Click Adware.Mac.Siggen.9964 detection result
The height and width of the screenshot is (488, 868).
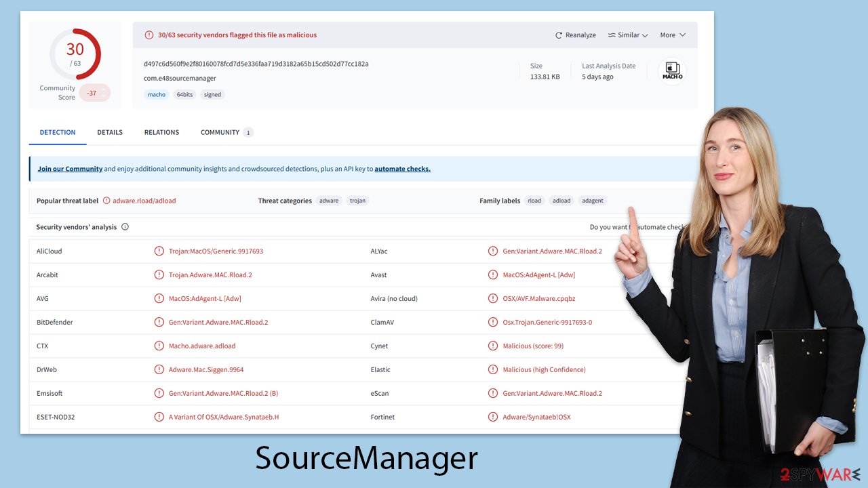pyautogui.click(x=206, y=369)
